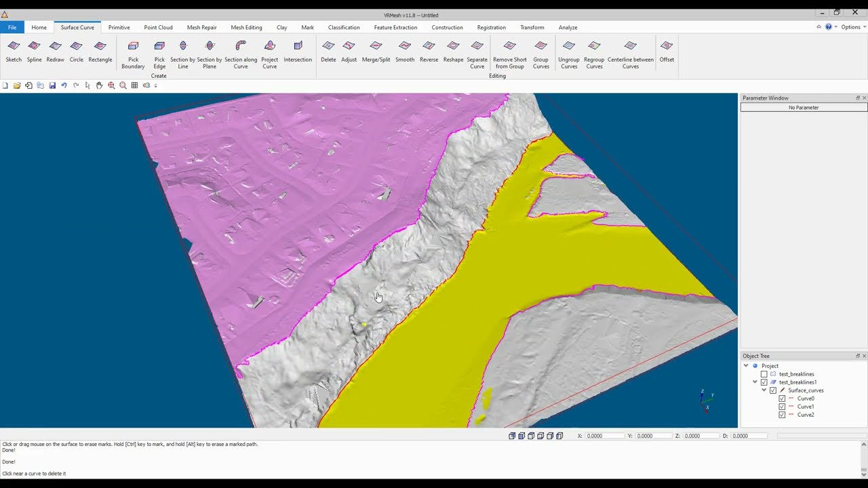
Task: Click the X coordinate field
Action: [605, 436]
